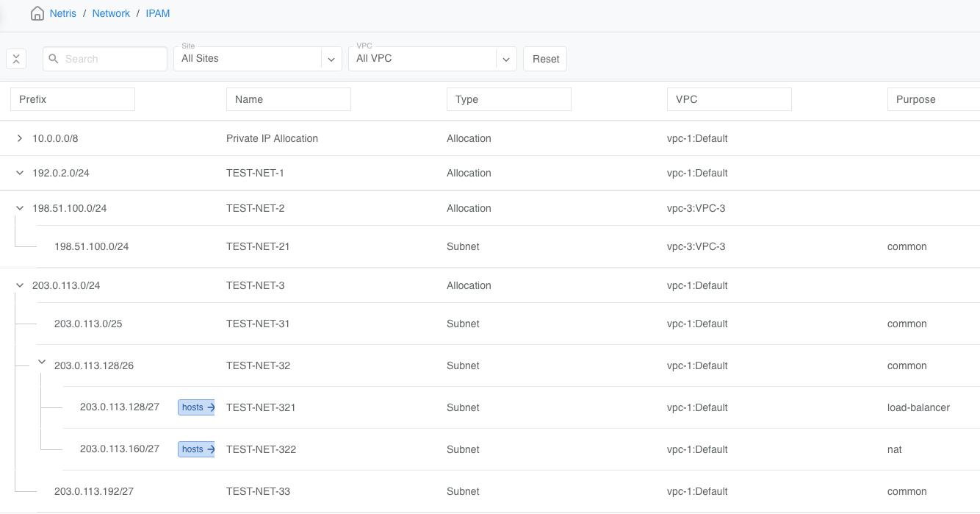Open the Netris breadcrumb link

point(62,13)
